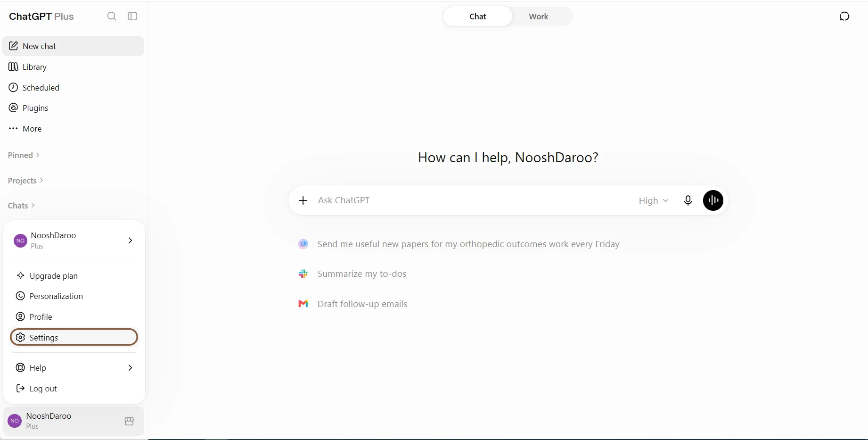The height and width of the screenshot is (440, 868).
Task: Start dictation with the microphone icon
Action: (688, 200)
